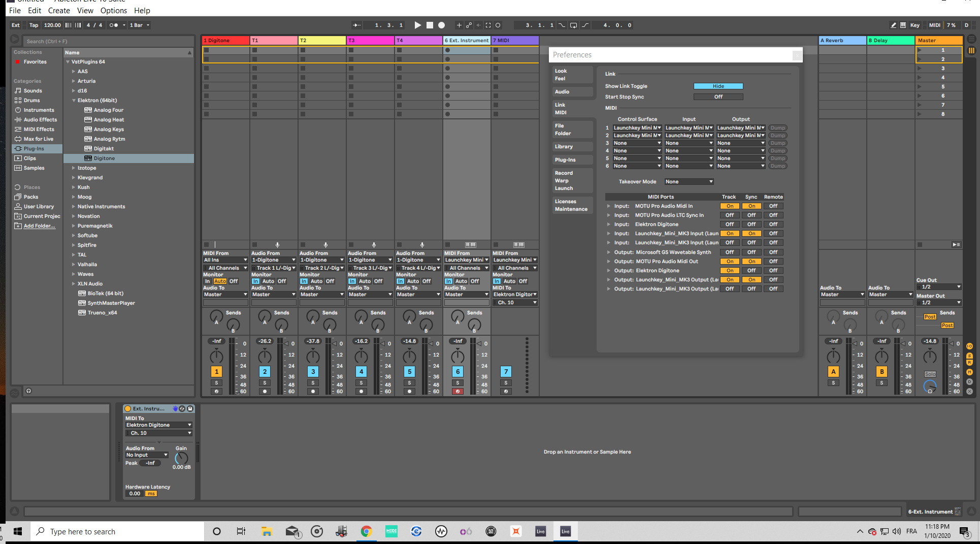Click the Tap tempo button
The width and height of the screenshot is (980, 544).
[x=34, y=25]
